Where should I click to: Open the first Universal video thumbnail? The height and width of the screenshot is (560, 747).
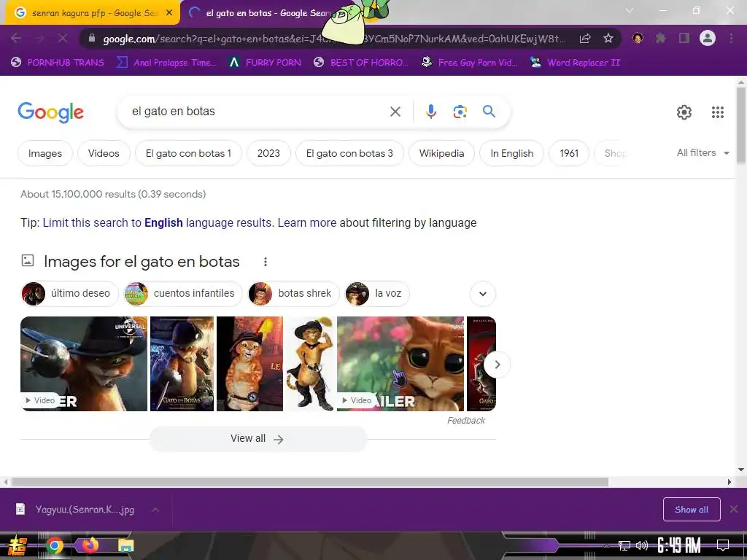tap(84, 364)
